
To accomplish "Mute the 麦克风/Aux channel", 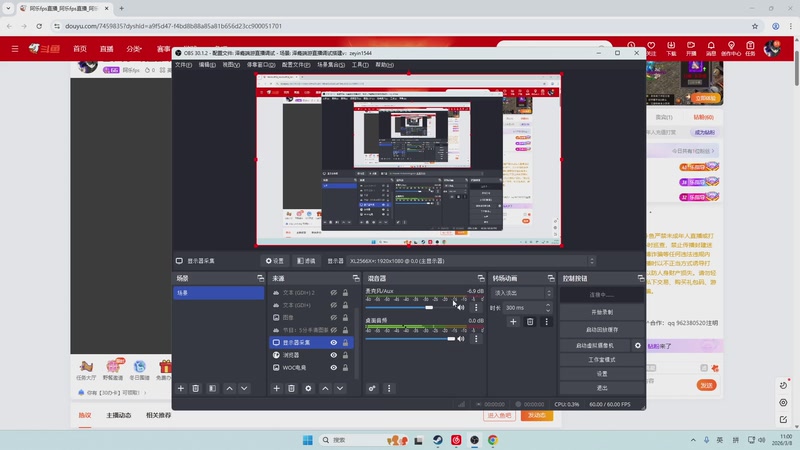I will [461, 308].
